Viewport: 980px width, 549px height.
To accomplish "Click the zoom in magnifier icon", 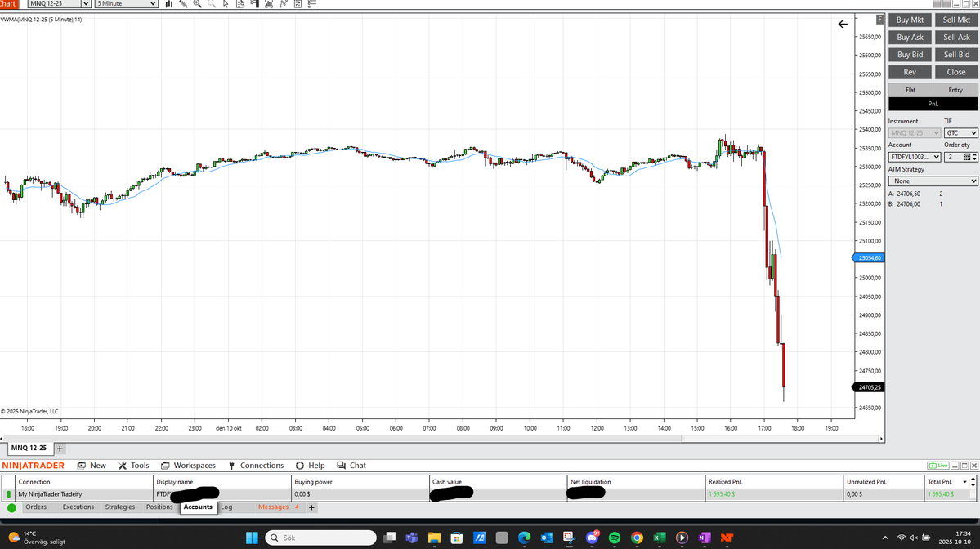I will tap(198, 4).
